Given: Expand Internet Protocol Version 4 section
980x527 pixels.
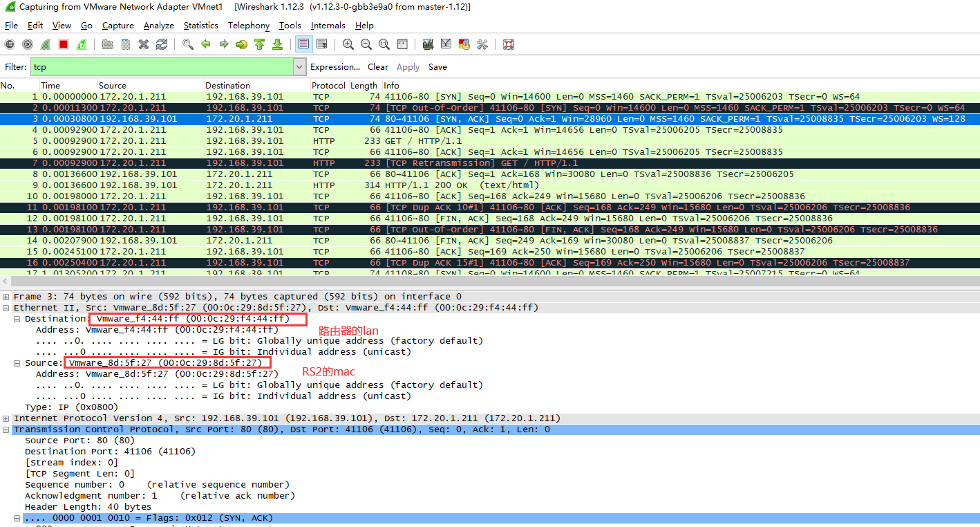Looking at the screenshot, I should pyautogui.click(x=6, y=418).
